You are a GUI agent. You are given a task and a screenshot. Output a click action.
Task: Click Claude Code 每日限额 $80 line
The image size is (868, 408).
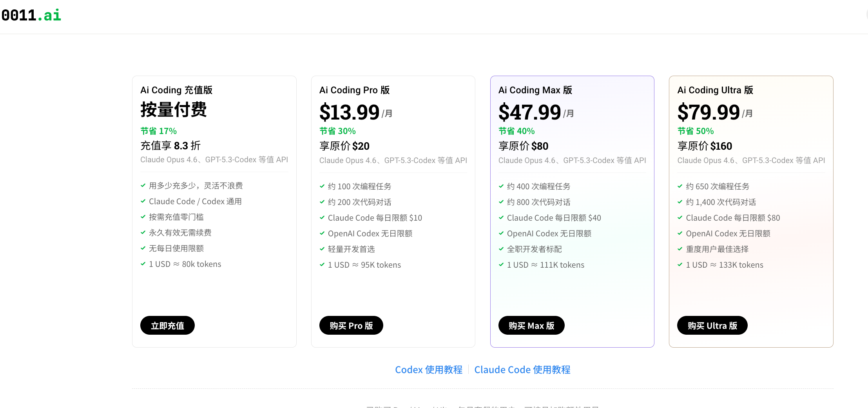click(733, 218)
